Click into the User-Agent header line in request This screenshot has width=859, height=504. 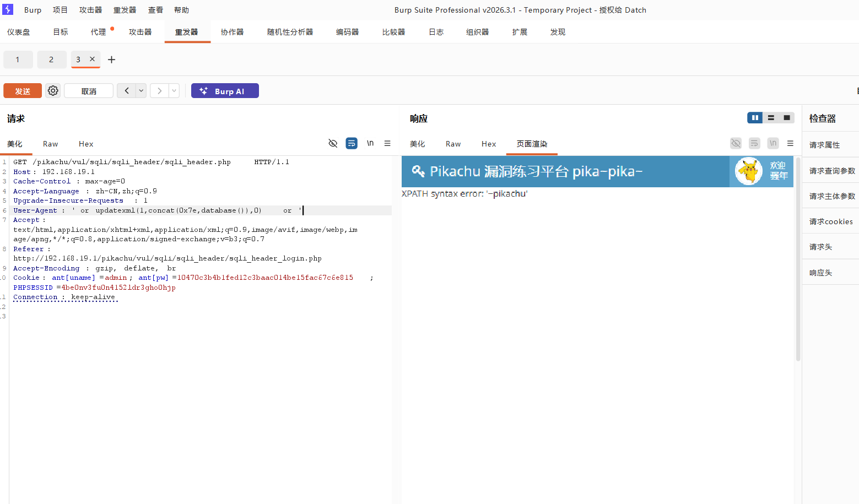coord(201,210)
